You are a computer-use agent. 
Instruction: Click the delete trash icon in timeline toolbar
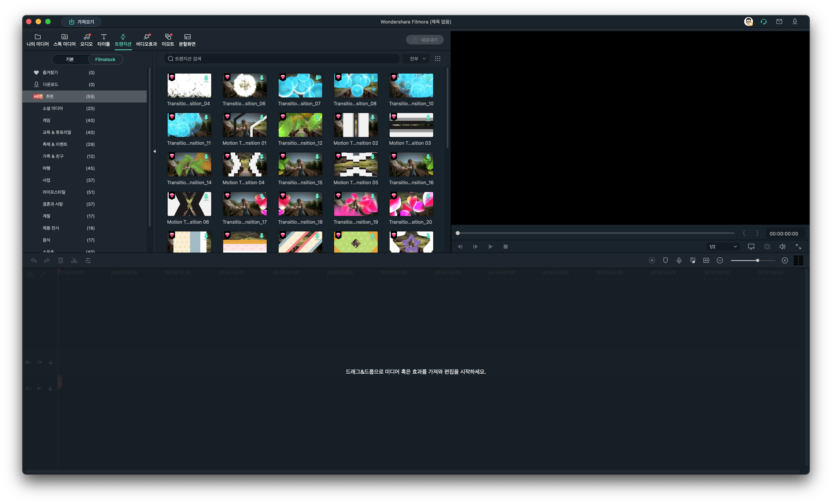60,260
